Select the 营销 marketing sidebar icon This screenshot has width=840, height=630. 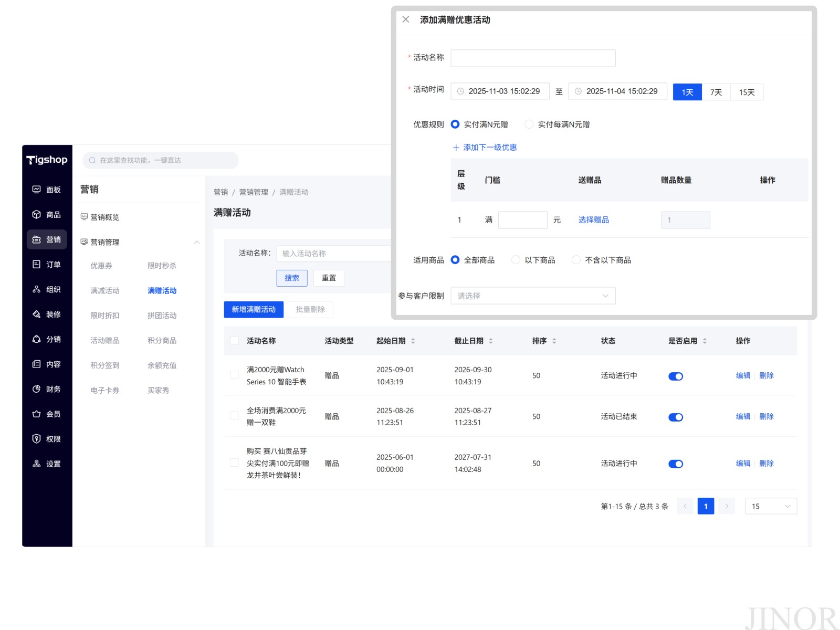pyautogui.click(x=36, y=239)
